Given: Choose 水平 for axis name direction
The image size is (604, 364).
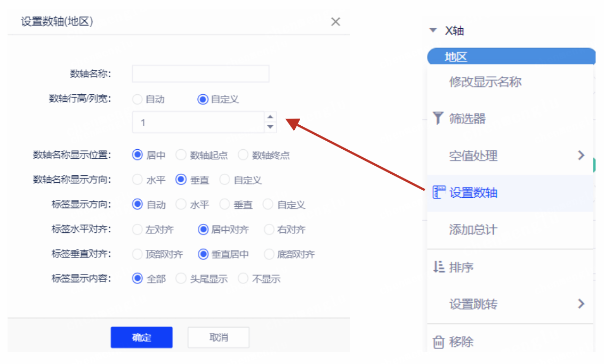Looking at the screenshot, I should [138, 180].
